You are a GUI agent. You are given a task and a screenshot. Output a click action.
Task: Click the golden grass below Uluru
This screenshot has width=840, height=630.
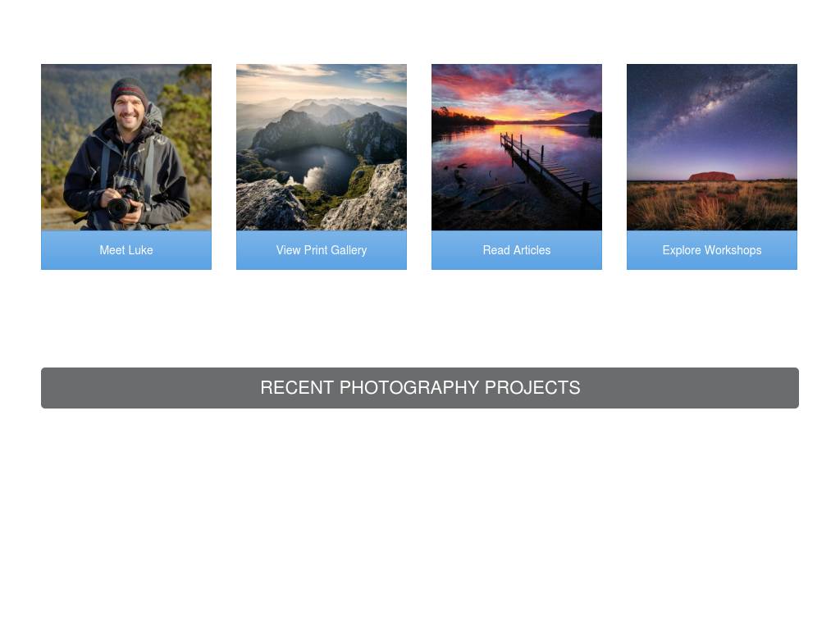pyautogui.click(x=712, y=206)
